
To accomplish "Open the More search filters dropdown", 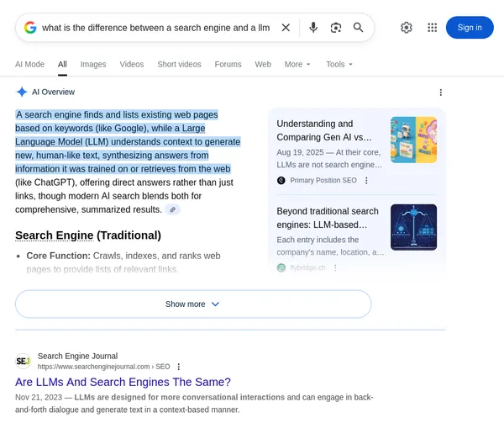I will pyautogui.click(x=297, y=65).
